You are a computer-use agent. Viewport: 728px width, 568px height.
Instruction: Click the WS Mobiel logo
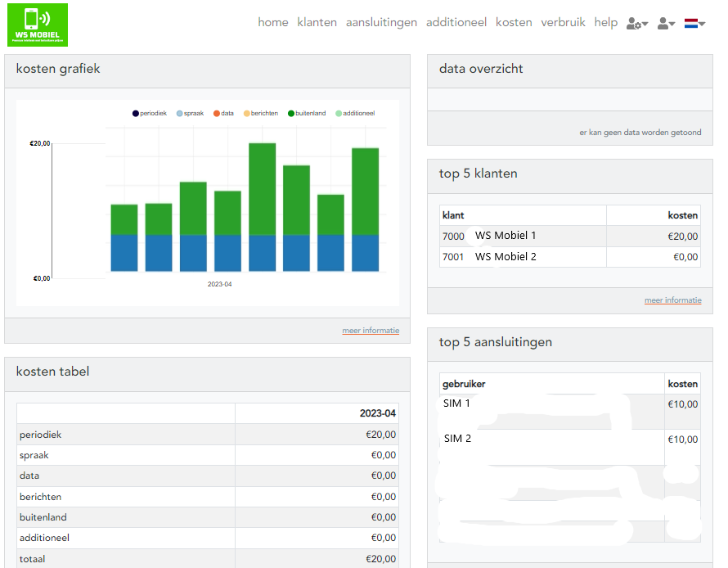[x=38, y=25]
